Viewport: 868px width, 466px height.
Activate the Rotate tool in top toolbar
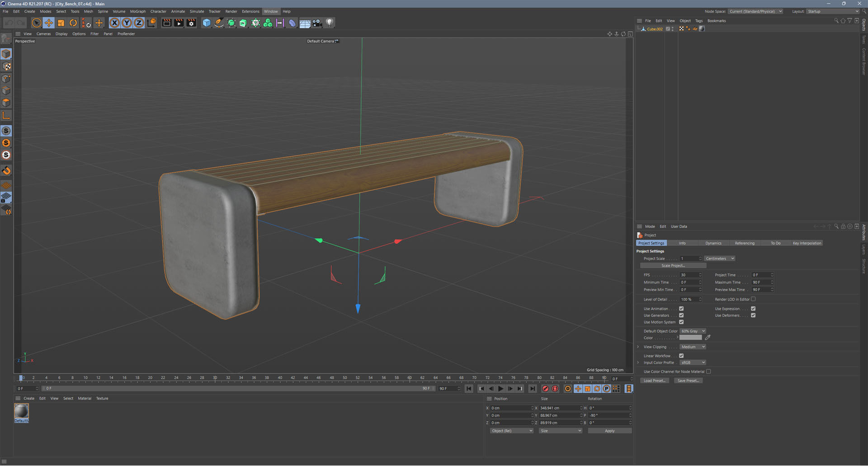[x=73, y=23]
